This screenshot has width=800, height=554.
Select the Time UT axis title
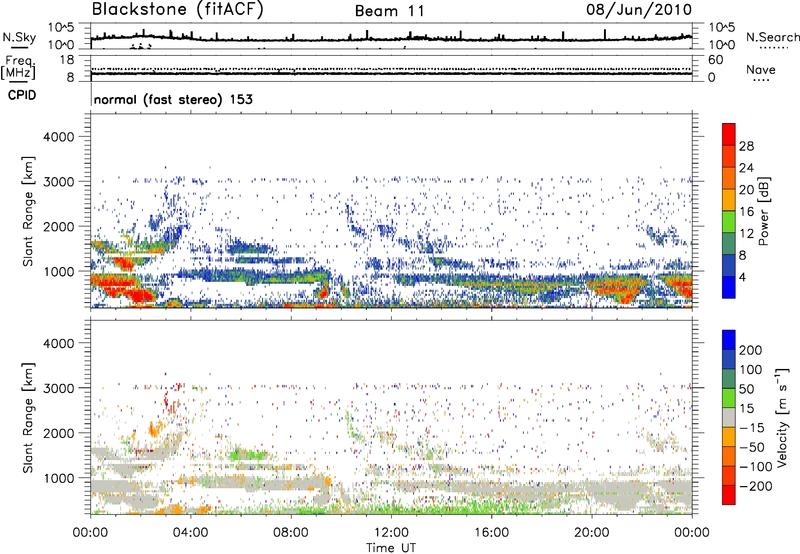point(391,548)
